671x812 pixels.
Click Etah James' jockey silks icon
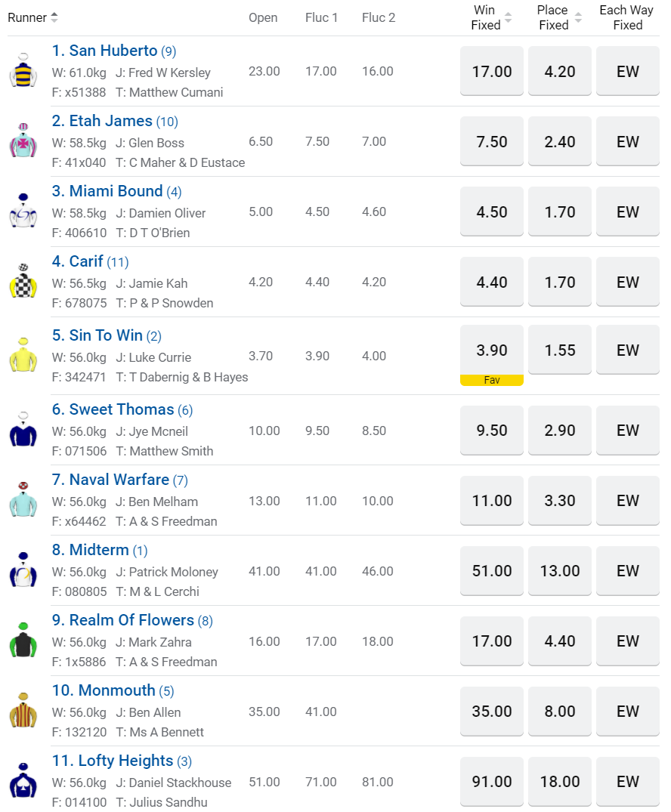click(23, 141)
